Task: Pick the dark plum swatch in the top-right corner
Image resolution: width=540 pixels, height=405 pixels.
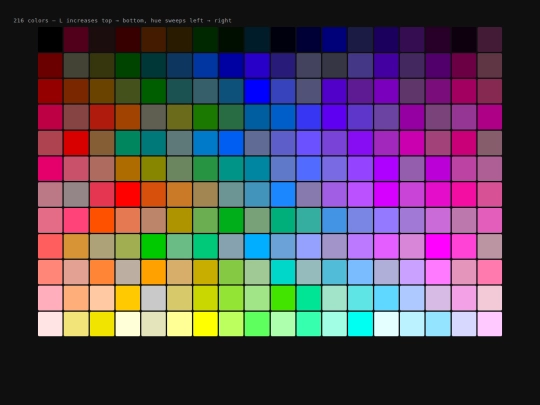Action: point(490,40)
